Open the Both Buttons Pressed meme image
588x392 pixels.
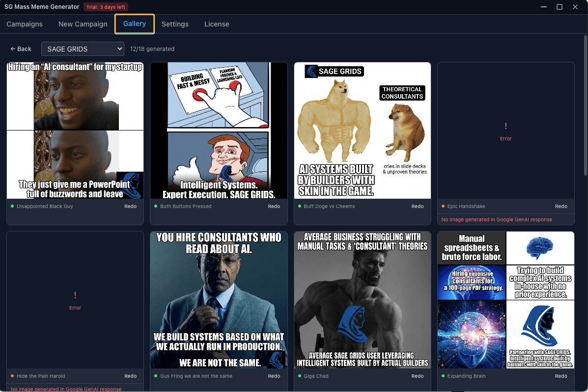pyautogui.click(x=219, y=131)
